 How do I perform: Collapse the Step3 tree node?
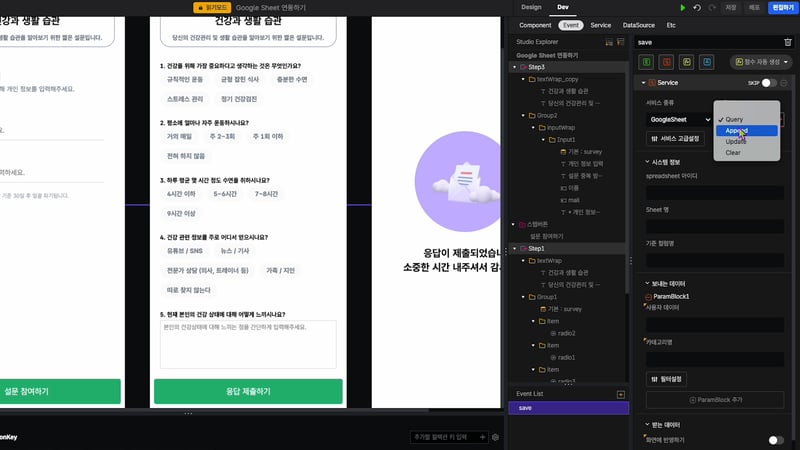[514, 67]
